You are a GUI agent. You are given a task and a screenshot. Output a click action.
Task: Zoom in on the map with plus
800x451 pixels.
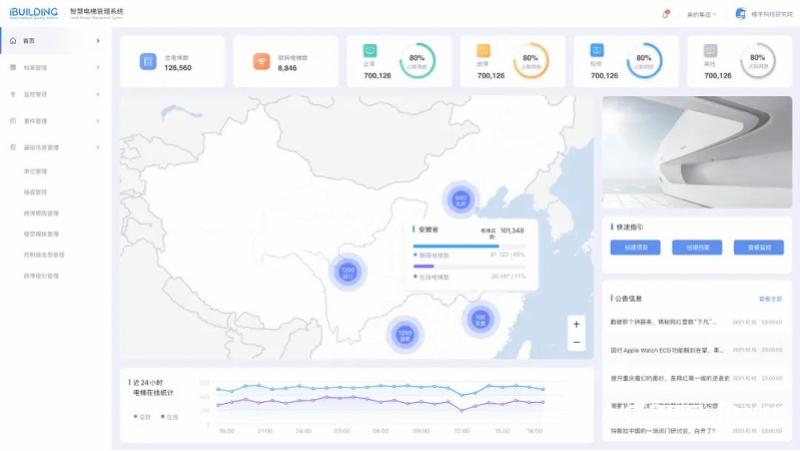click(576, 324)
